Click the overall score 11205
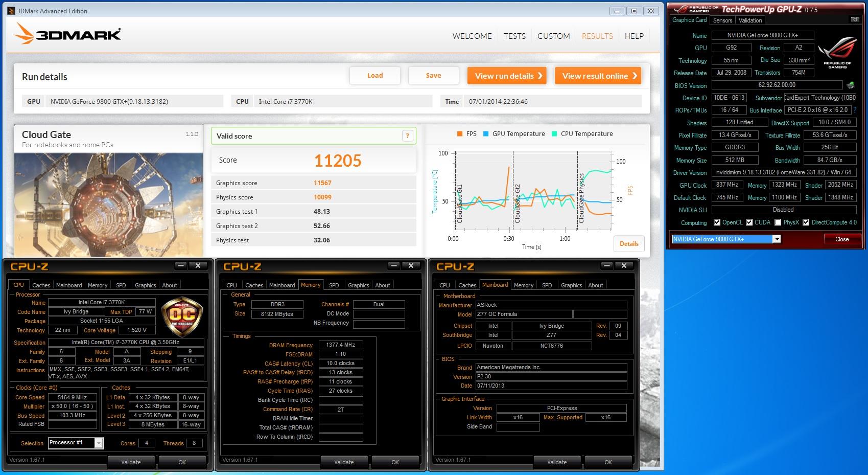 tap(338, 161)
